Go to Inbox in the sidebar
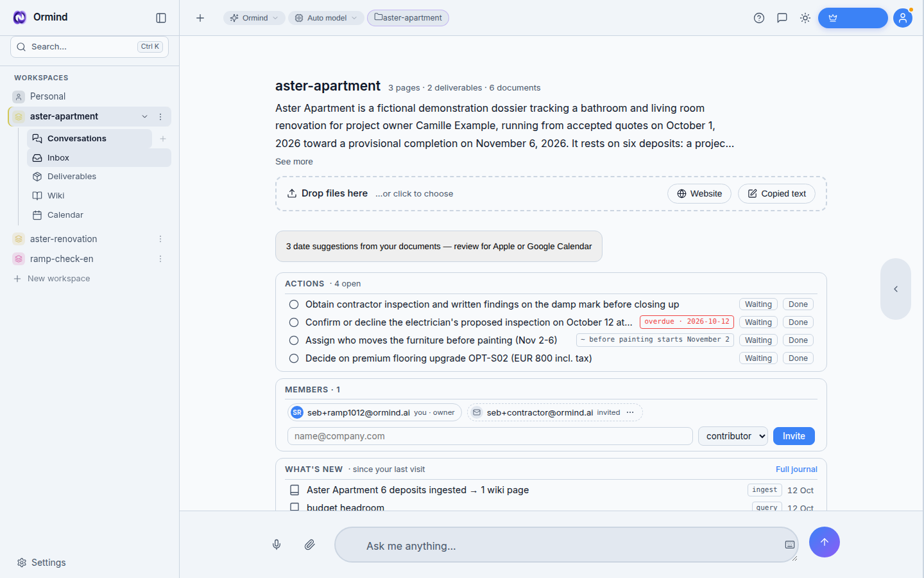 [x=99, y=158]
